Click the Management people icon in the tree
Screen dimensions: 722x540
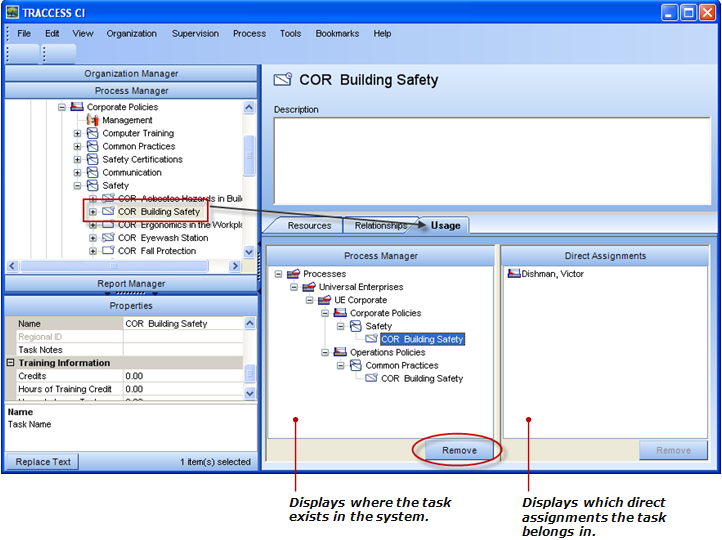(x=92, y=120)
